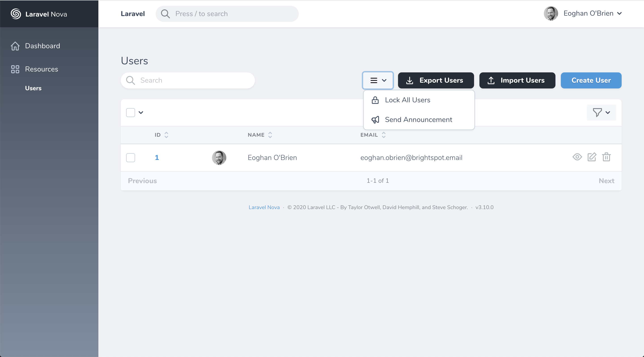Expand the select-all chevron dropdown
The height and width of the screenshot is (357, 644).
tap(141, 112)
